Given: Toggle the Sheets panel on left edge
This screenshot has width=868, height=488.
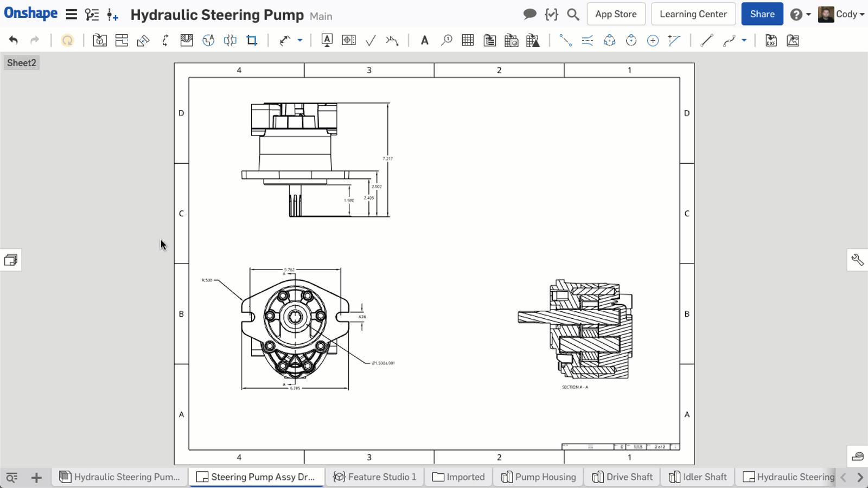Looking at the screenshot, I should [x=10, y=260].
